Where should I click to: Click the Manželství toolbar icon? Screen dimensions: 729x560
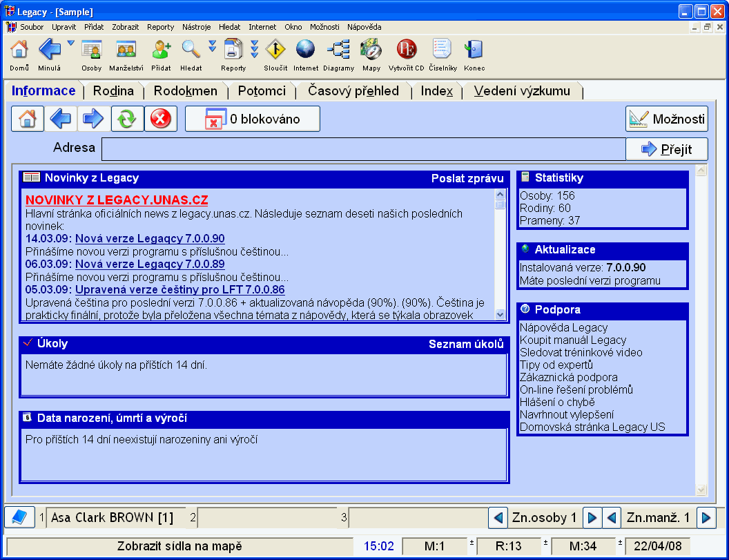coord(126,50)
